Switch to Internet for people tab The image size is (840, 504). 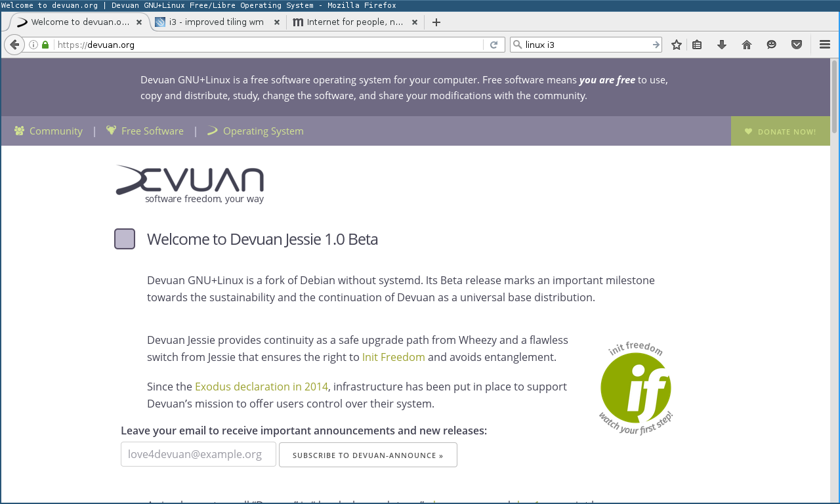click(x=354, y=22)
